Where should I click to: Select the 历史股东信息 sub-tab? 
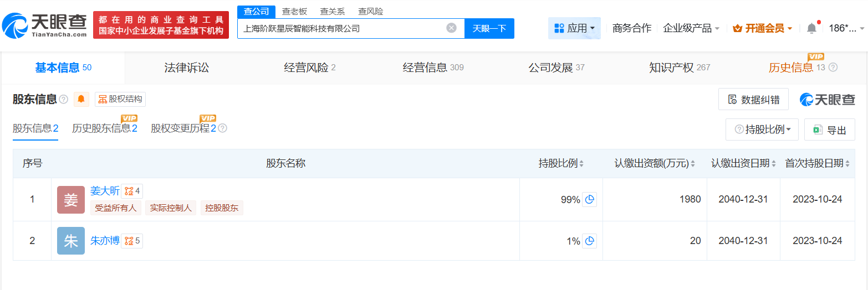(x=104, y=128)
